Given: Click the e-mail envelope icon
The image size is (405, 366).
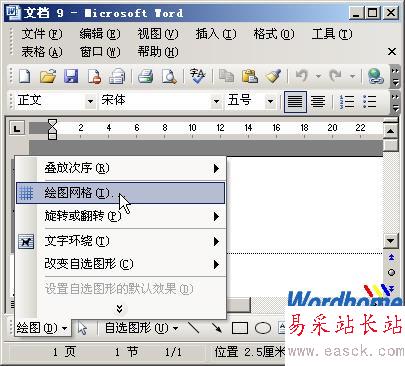Looking at the screenshot, I should click(x=117, y=76).
